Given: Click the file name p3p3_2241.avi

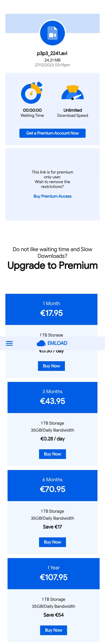Looking at the screenshot, I should [x=52, y=54].
